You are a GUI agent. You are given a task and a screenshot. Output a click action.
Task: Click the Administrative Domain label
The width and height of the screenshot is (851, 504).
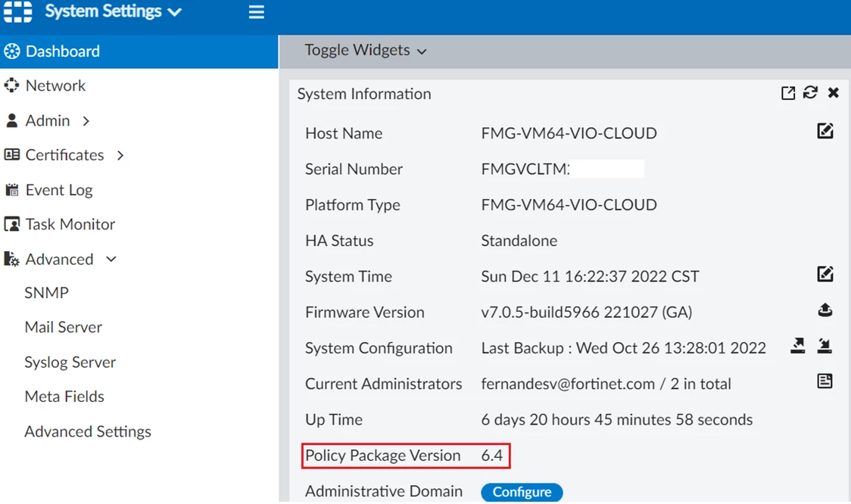pyautogui.click(x=384, y=492)
